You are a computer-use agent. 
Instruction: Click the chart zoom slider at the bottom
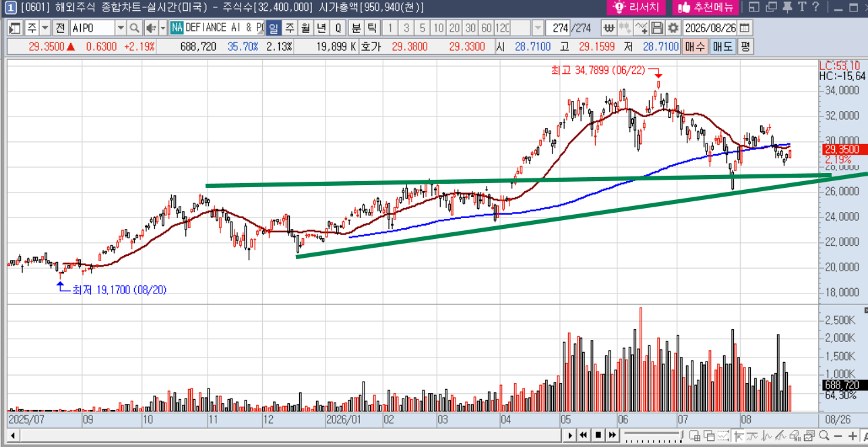(x=654, y=436)
